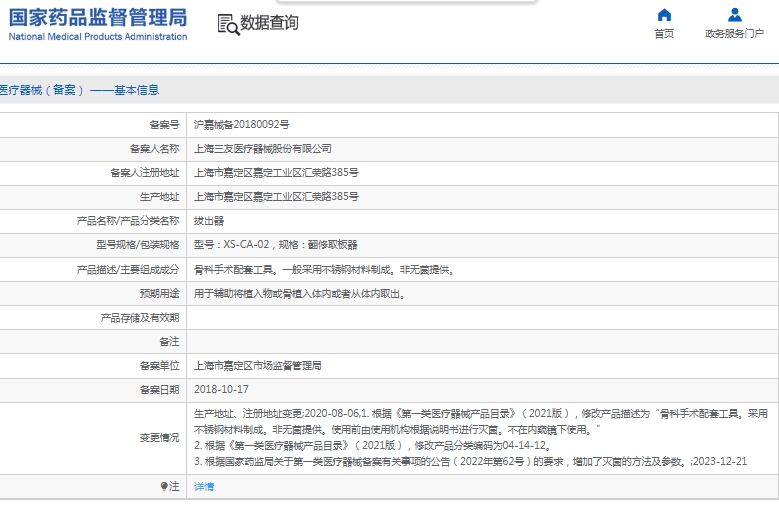Click change line mentioning 04-14-12
This screenshot has height=505, width=779.
tap(372, 445)
